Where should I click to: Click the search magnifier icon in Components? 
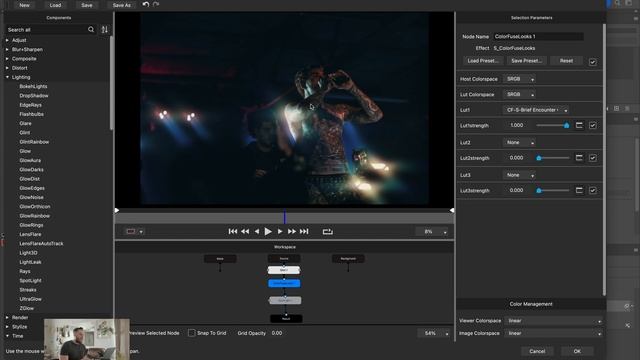[91, 29]
